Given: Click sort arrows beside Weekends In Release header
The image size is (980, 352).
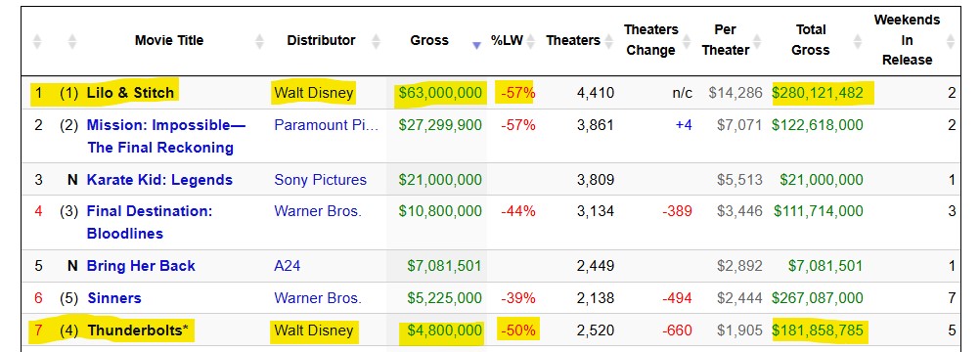Looking at the screenshot, I should [951, 41].
